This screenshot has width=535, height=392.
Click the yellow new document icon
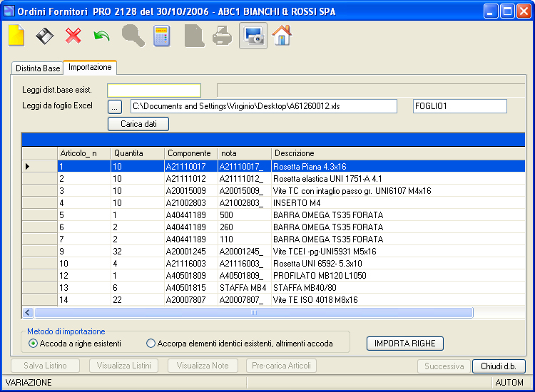(16, 36)
